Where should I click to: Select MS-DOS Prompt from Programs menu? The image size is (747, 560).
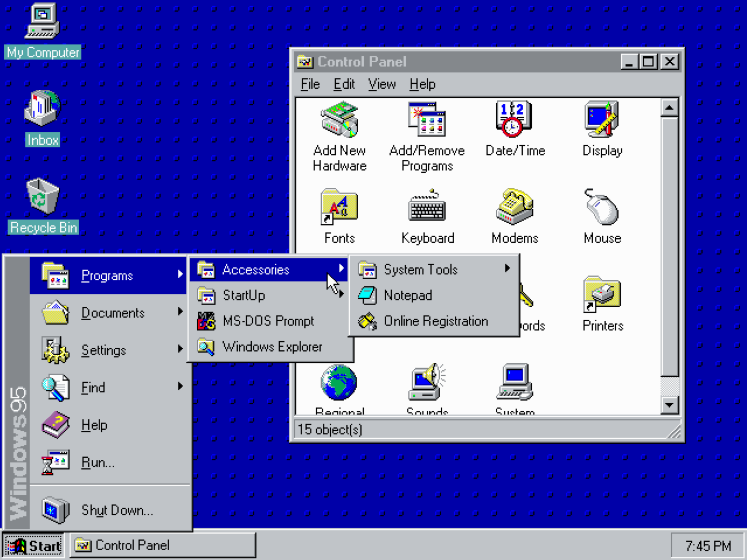[x=268, y=321]
